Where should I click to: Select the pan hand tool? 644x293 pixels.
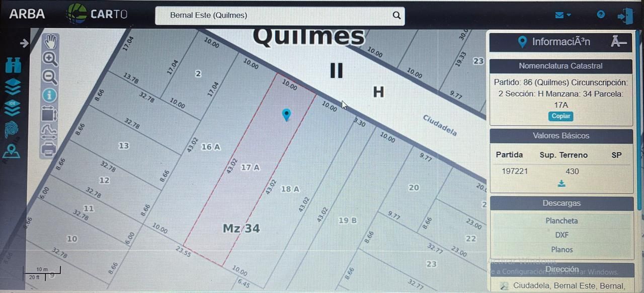pyautogui.click(x=50, y=41)
